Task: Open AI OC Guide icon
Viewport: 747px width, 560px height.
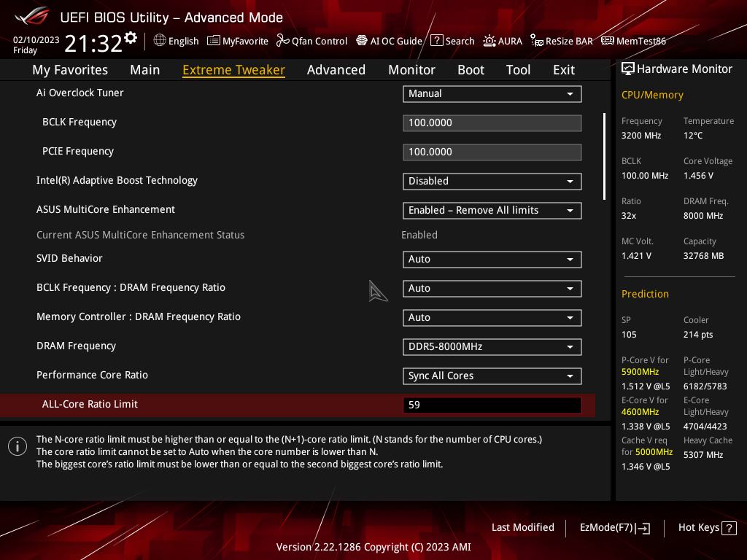Action: tap(362, 41)
